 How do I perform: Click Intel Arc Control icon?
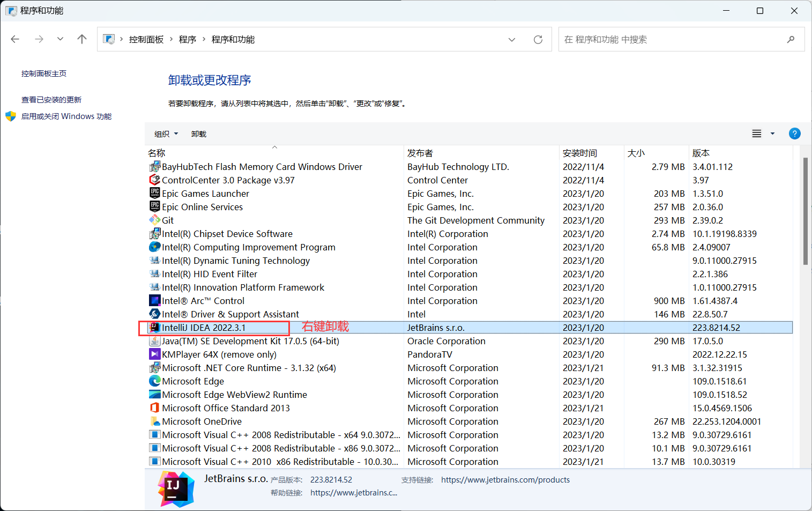155,300
